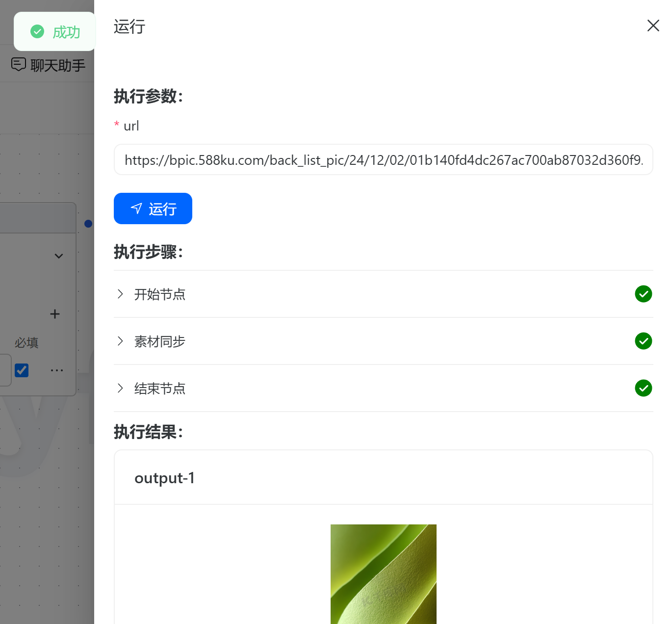Click the 结束节点 step label
Viewport: 672px width, 624px height.
(x=160, y=389)
